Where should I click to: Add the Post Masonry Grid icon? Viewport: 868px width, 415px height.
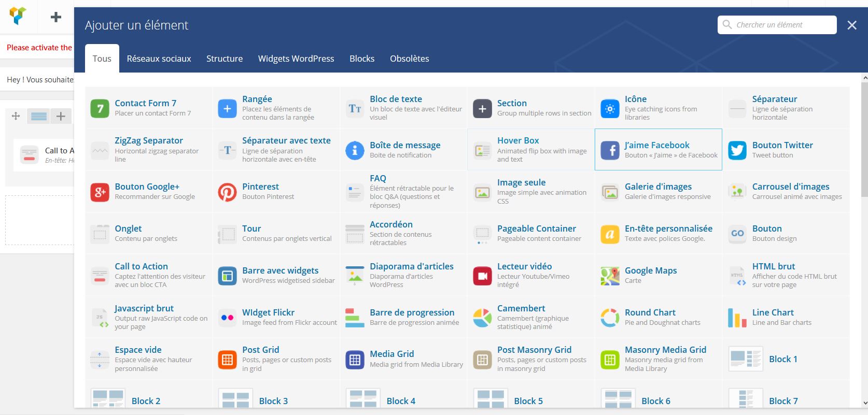(x=482, y=360)
